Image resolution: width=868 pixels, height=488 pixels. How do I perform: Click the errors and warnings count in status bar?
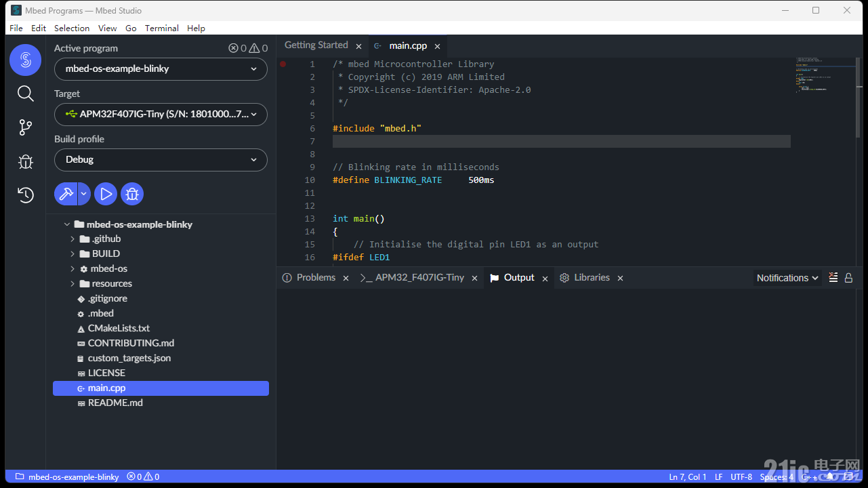pos(143,476)
